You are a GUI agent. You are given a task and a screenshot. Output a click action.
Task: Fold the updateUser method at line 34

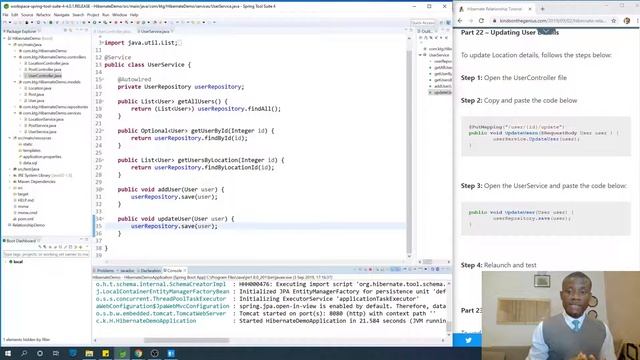102,219
